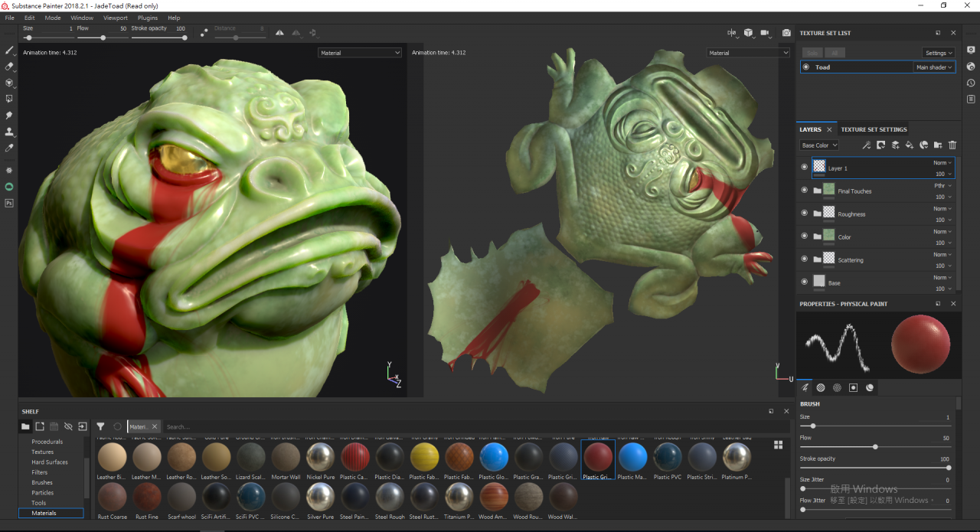
Task: Click the shelf filter funnel icon
Action: [100, 426]
